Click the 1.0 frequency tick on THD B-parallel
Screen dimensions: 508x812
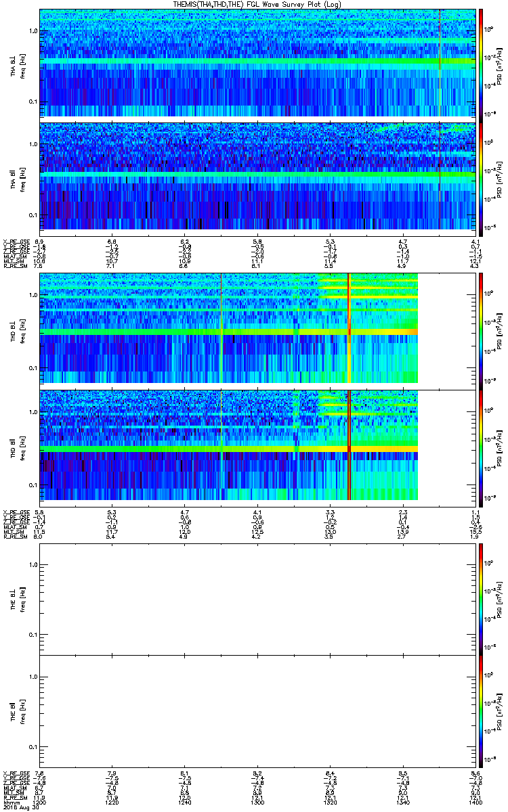click(x=33, y=413)
